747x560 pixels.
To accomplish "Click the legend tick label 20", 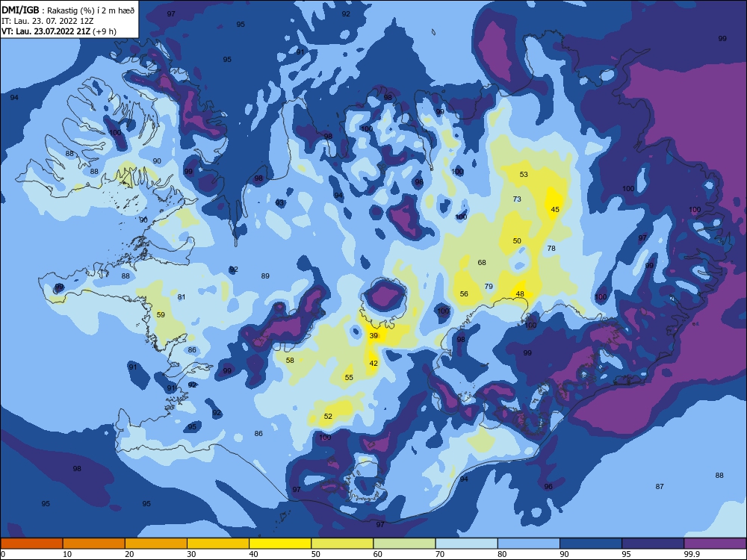I will click(129, 554).
